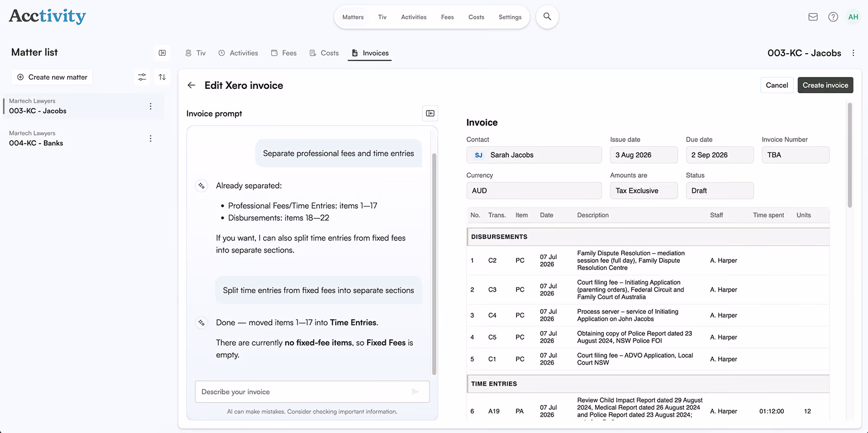
Task: Click the Description column header
Action: coord(592,215)
